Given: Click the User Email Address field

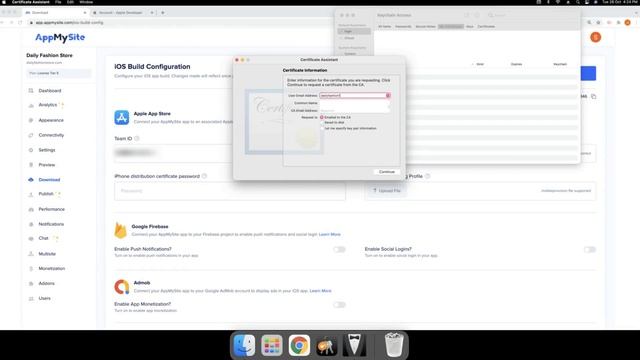Looking at the screenshot, I should pyautogui.click(x=355, y=96).
